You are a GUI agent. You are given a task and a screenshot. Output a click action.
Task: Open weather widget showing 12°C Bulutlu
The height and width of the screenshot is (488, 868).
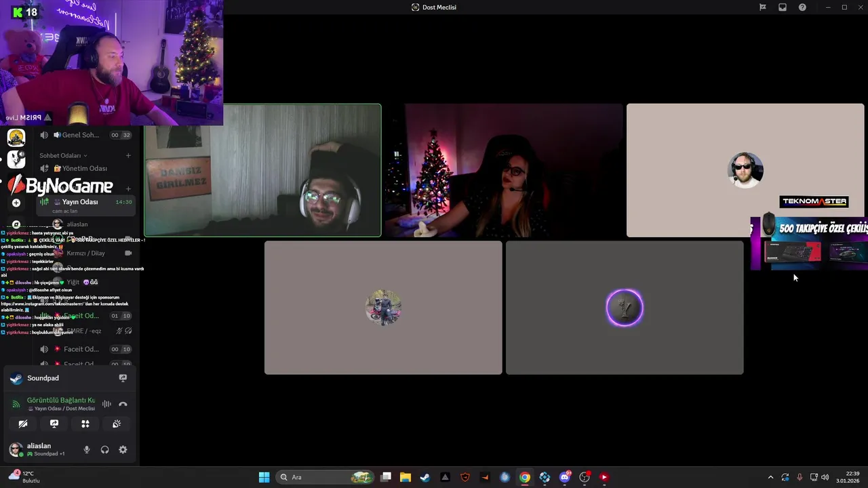[x=23, y=477]
